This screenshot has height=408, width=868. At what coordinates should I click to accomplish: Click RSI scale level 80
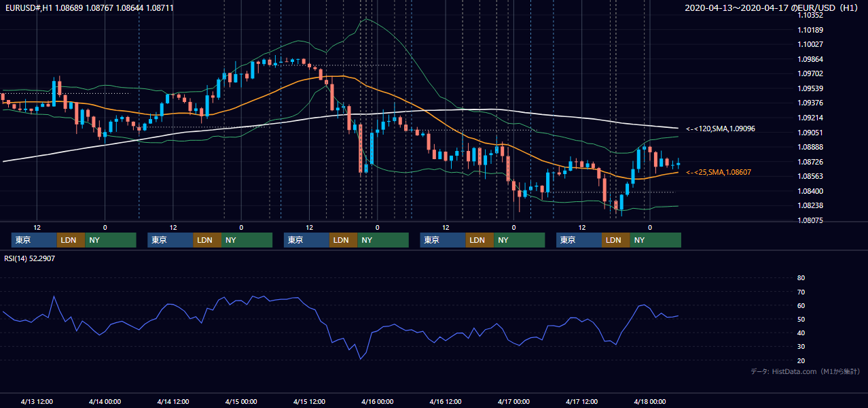pos(801,278)
